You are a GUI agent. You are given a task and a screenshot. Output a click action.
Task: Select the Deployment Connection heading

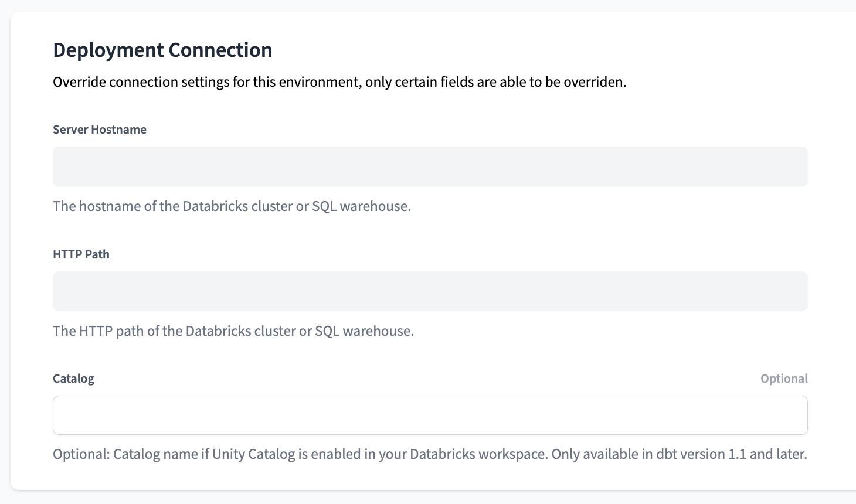(162, 50)
